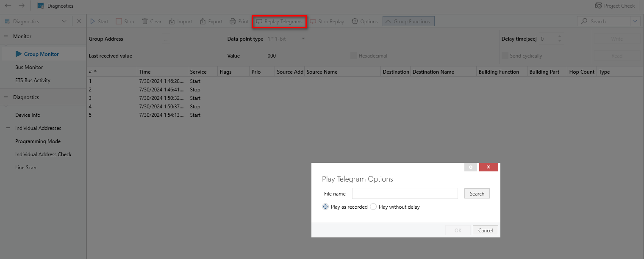
Task: Open Device Info
Action: coord(28,115)
